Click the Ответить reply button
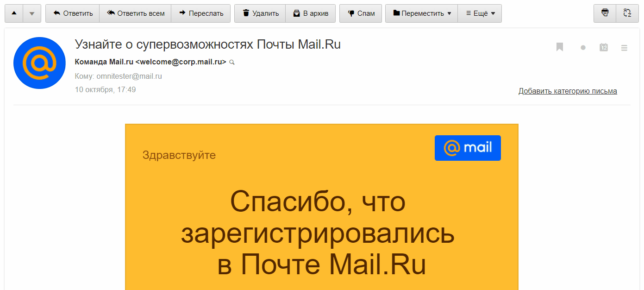Image resolution: width=644 pixels, height=290 pixels. pos(72,13)
